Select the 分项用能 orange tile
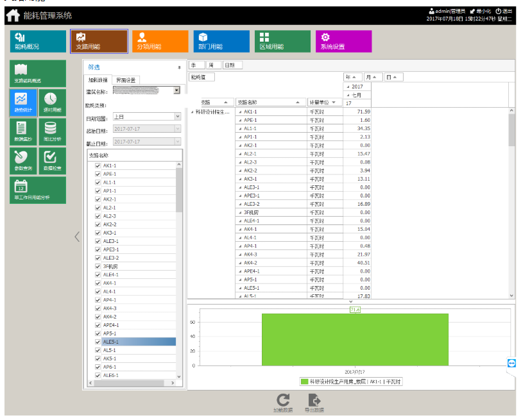 tap(160, 41)
